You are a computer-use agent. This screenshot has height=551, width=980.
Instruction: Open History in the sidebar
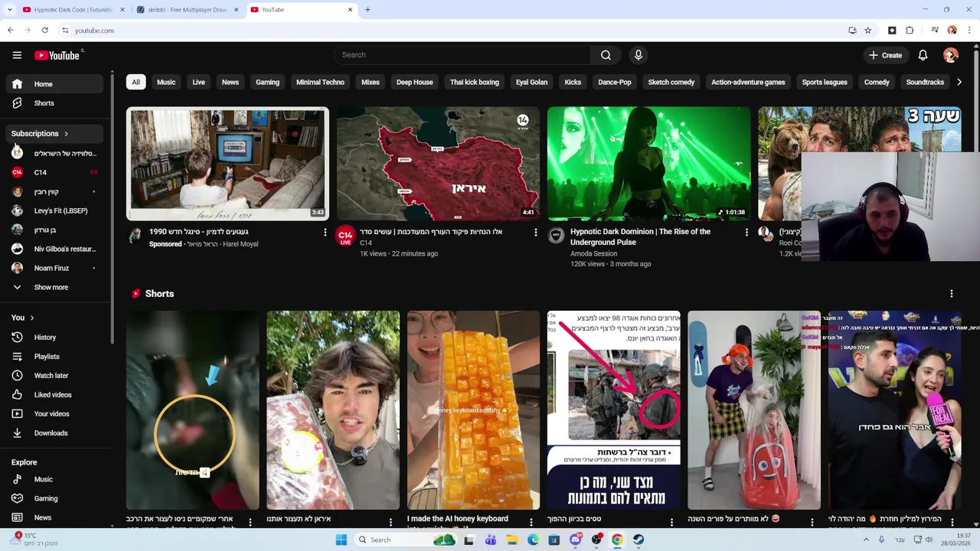(x=54, y=337)
